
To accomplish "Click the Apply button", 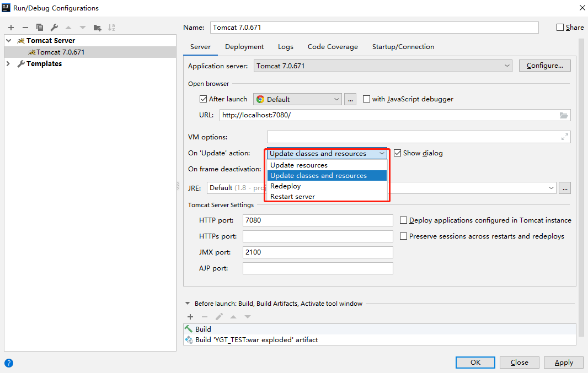I will coord(564,363).
